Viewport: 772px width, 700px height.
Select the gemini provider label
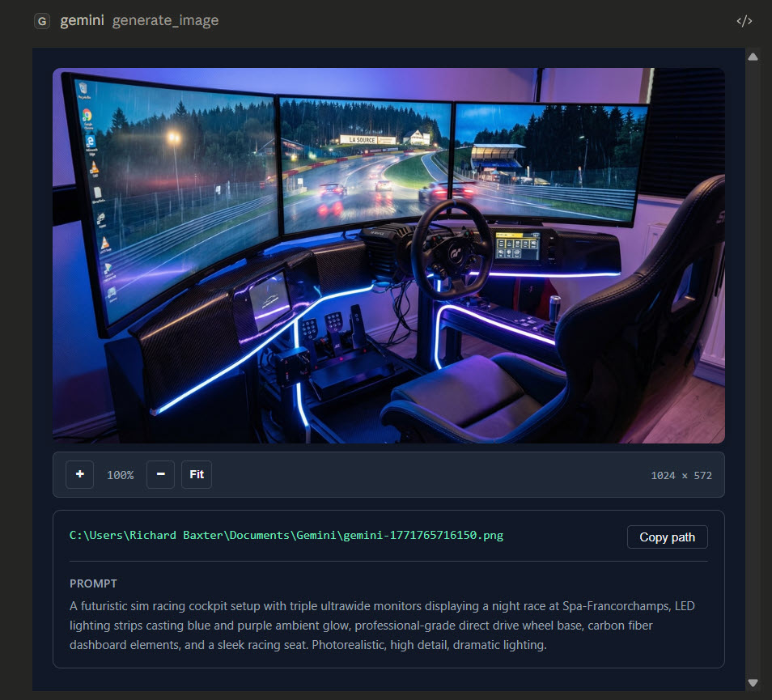[82, 20]
